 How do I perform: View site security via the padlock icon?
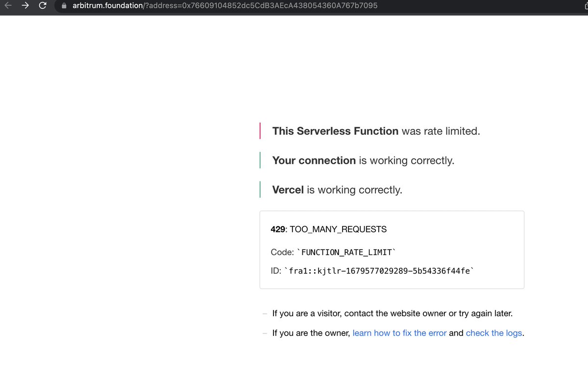click(x=64, y=6)
